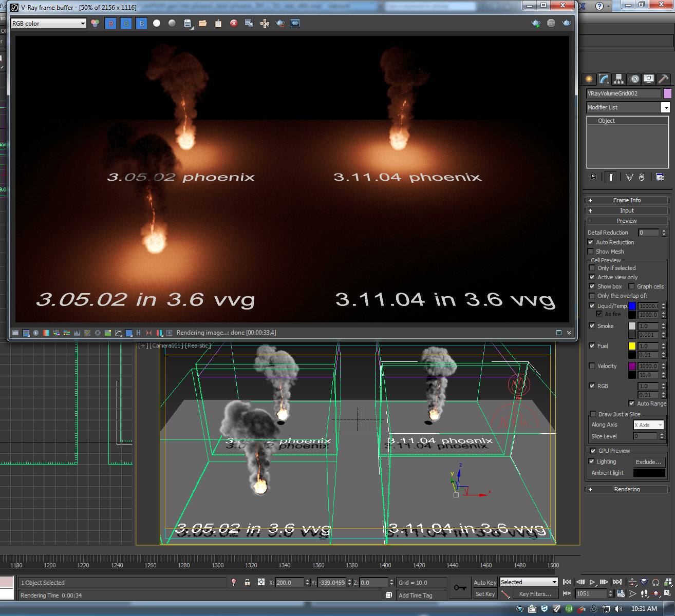
Task: Save the rendered image with floppy disk icon
Action: (188, 24)
